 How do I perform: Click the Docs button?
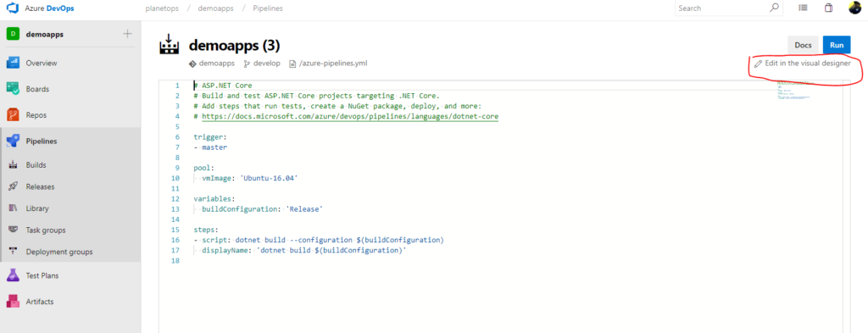coord(803,46)
